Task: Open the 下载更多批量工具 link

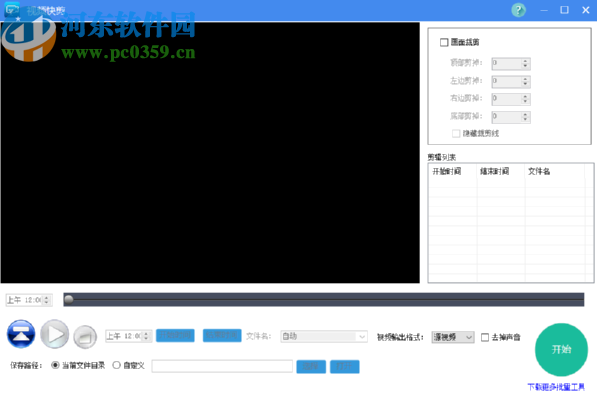Action: point(556,387)
